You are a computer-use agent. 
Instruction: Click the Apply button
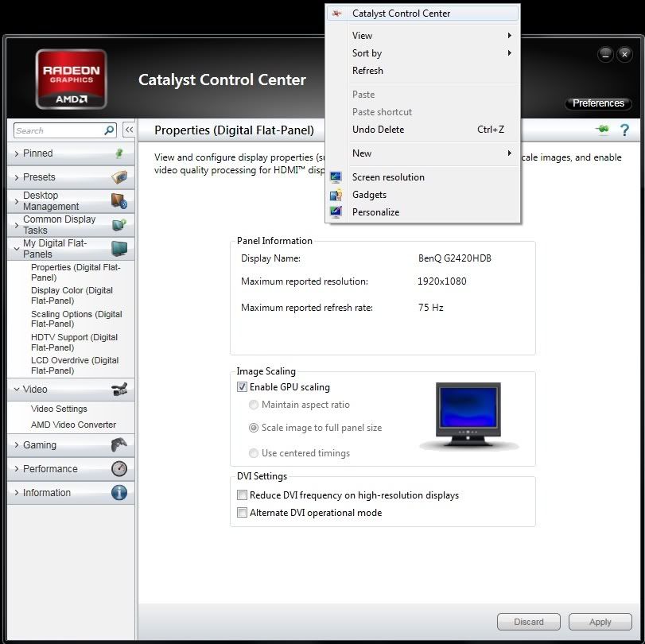pyautogui.click(x=600, y=622)
